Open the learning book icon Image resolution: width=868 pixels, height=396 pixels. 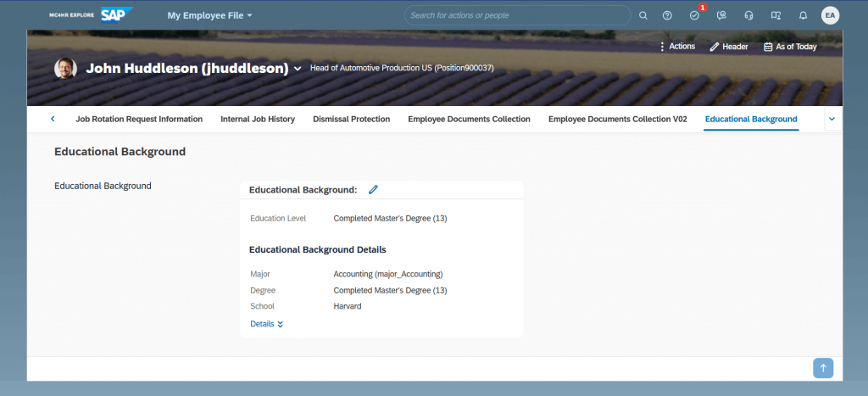pos(776,15)
